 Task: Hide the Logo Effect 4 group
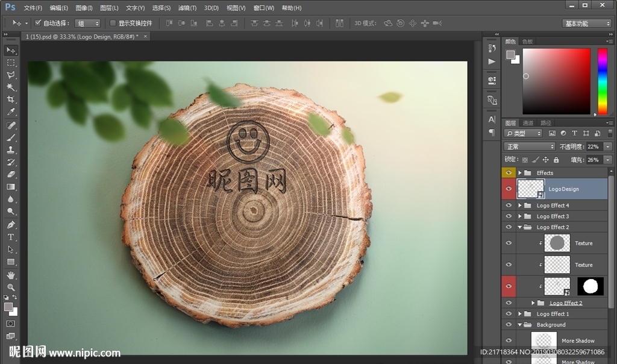click(509, 206)
